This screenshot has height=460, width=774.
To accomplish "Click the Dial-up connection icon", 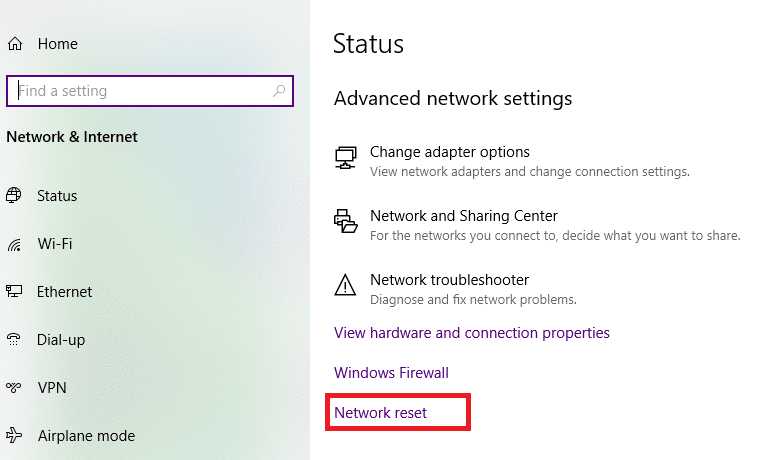I will click(15, 340).
